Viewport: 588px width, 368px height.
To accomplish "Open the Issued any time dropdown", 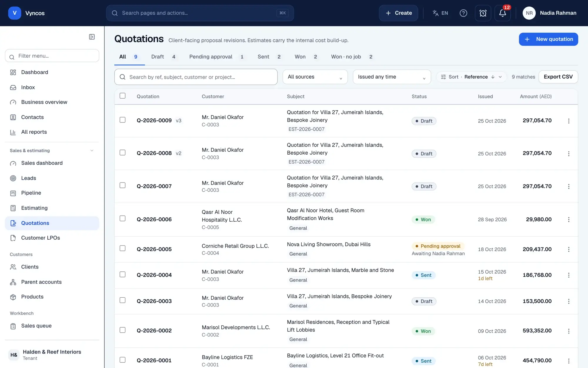I will (392, 77).
